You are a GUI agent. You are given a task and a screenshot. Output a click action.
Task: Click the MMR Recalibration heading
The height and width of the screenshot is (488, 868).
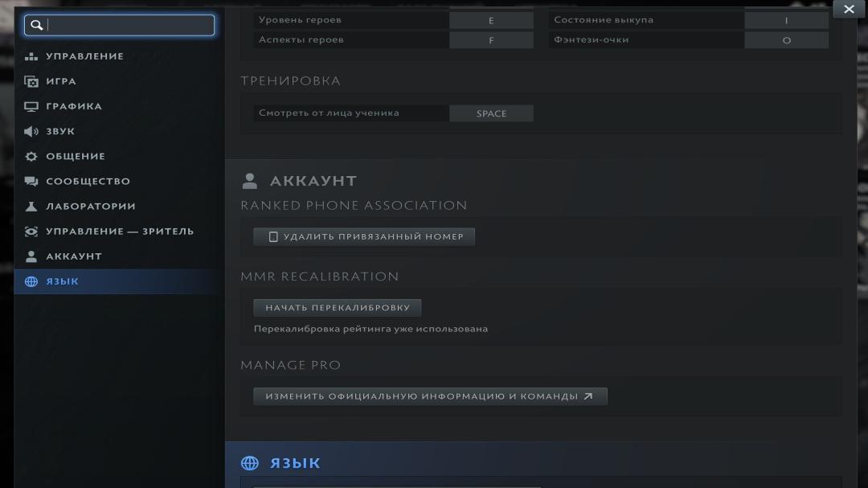[319, 277]
